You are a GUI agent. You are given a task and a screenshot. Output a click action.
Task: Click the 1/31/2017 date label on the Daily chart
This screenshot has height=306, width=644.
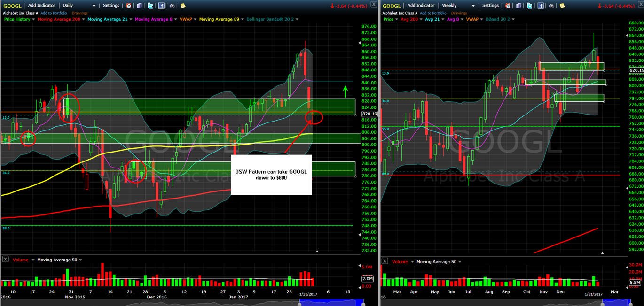pyautogui.click(x=309, y=294)
